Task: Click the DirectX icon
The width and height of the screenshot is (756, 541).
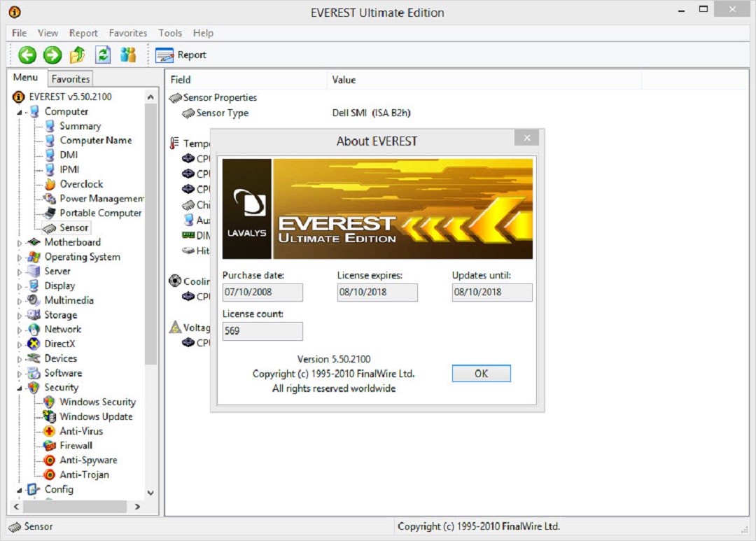Action: tap(34, 344)
